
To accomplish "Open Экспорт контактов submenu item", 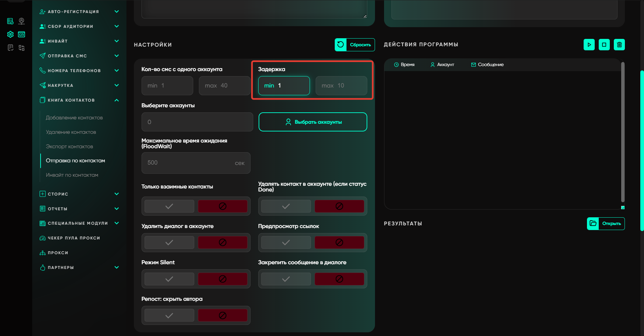I will pos(69,147).
